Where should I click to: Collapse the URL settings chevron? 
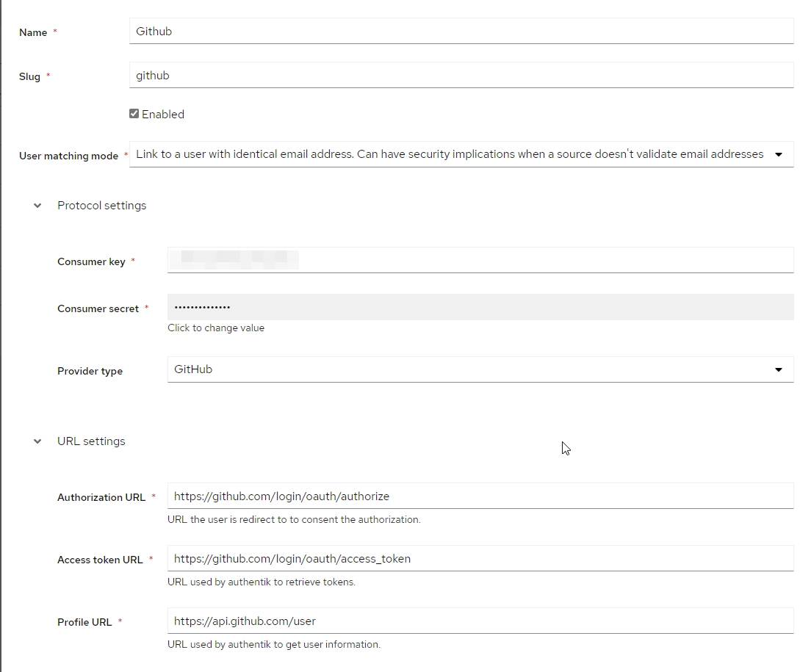pyautogui.click(x=37, y=441)
